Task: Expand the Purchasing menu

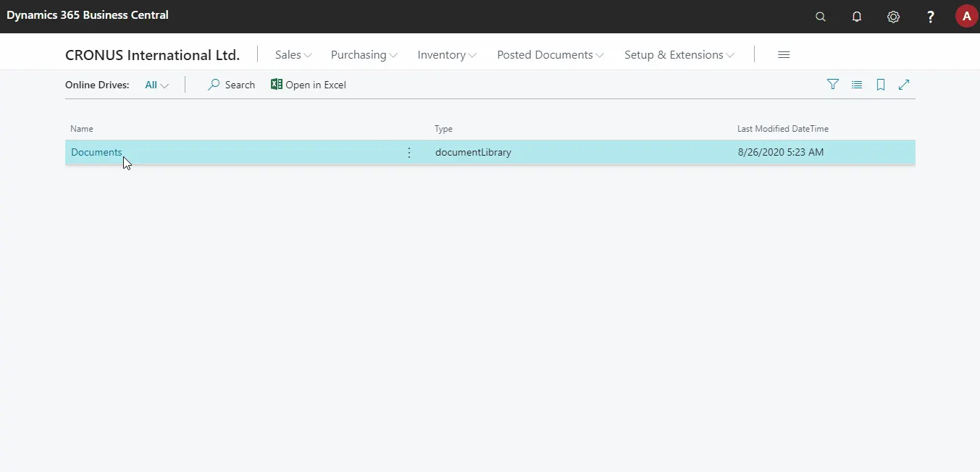Action: [364, 55]
